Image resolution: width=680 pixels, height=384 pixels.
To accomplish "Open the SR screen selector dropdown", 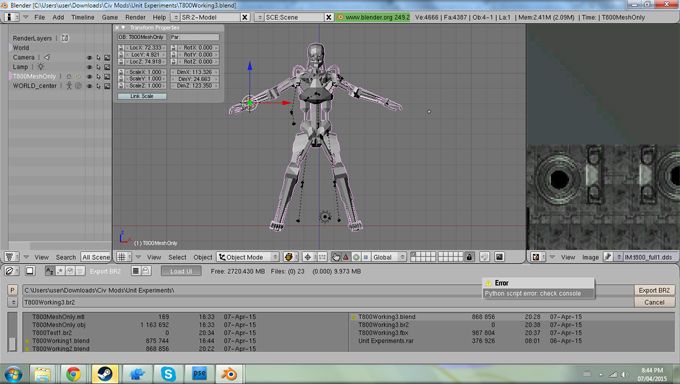I will [176, 17].
